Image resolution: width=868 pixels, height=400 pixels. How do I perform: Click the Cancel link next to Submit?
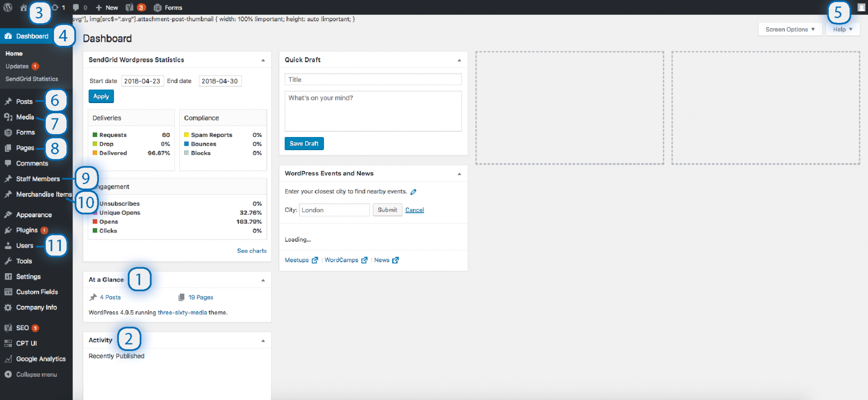pos(415,210)
